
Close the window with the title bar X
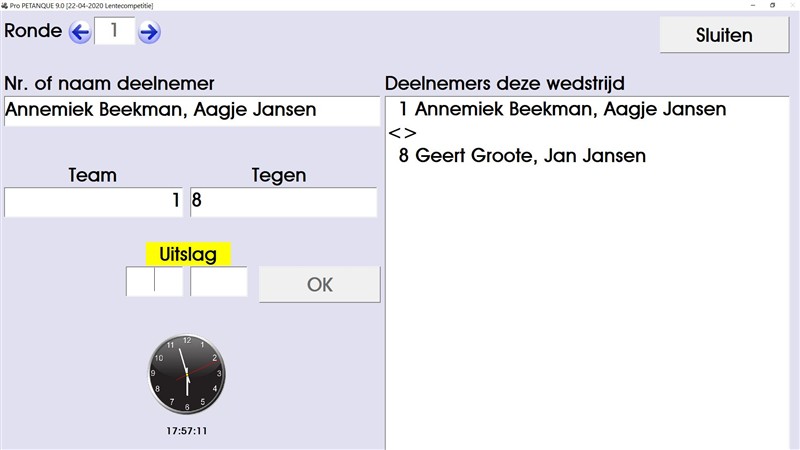[x=790, y=5]
